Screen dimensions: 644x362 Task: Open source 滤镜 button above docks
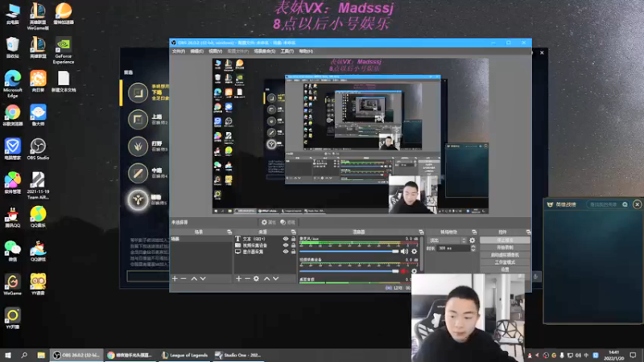tap(287, 223)
